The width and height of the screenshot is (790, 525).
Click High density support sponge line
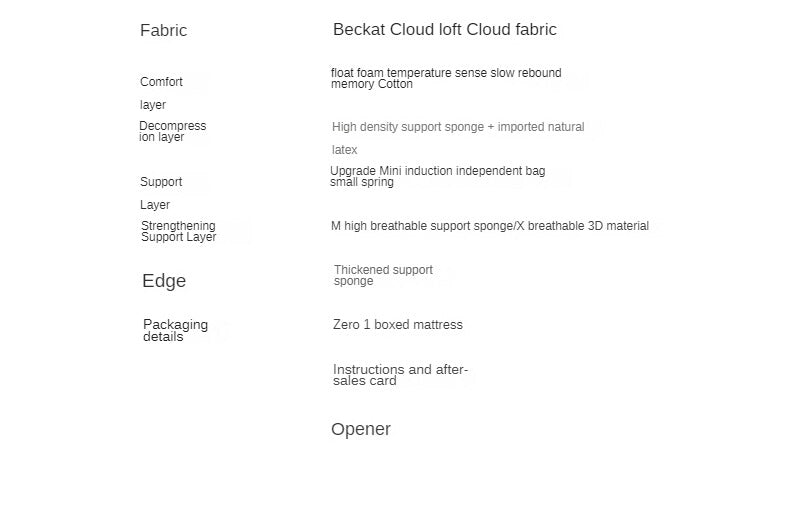[x=458, y=127]
